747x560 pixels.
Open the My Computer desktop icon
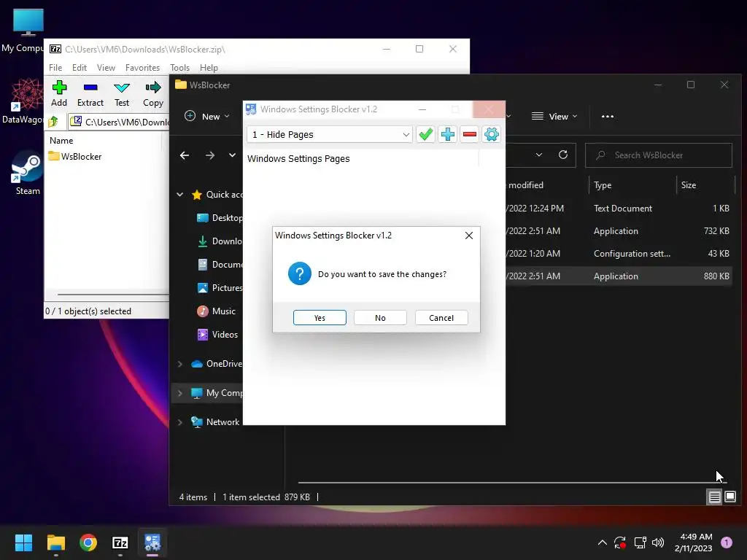coord(23,31)
